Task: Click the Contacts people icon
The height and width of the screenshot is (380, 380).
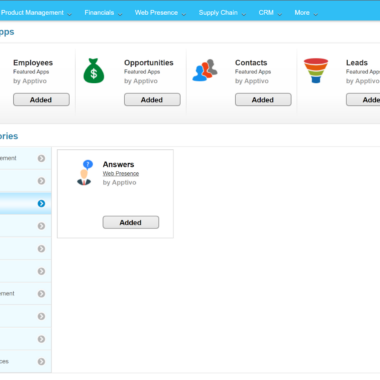Action: (x=205, y=70)
